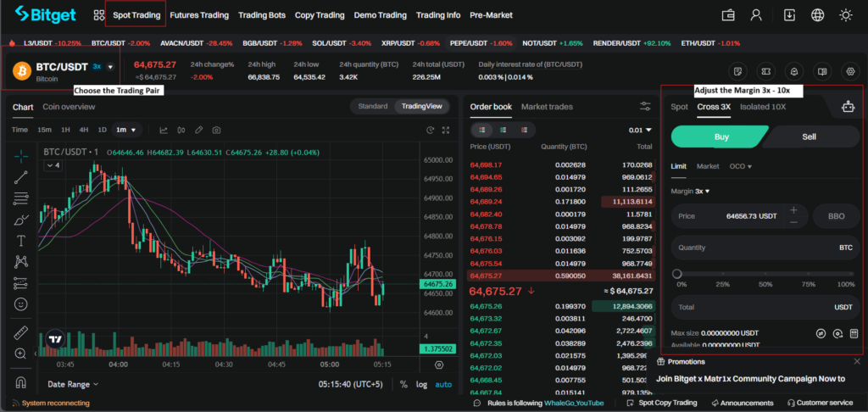Open the tutorial book icon
Image resolution: width=868 pixels, height=412 pixels.
tap(822, 71)
